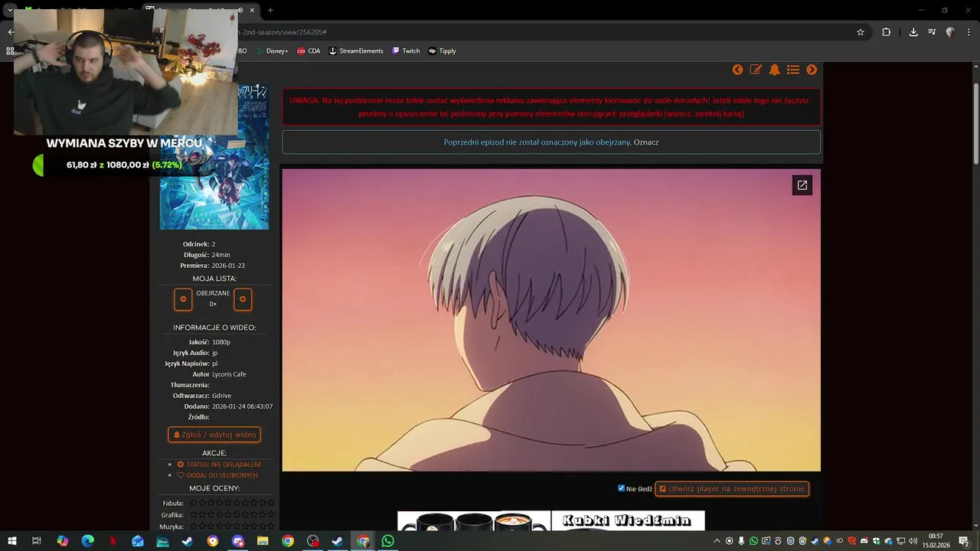Open WhatsApp from the taskbar
The width and height of the screenshot is (980, 551).
click(x=387, y=541)
